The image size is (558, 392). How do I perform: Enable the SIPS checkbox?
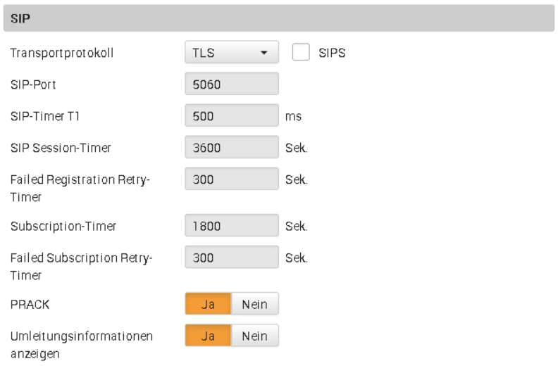click(301, 53)
